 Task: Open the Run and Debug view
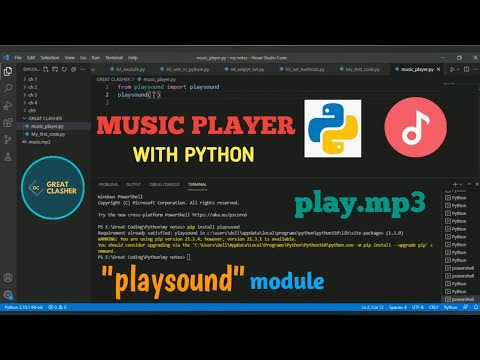[x=8, y=106]
